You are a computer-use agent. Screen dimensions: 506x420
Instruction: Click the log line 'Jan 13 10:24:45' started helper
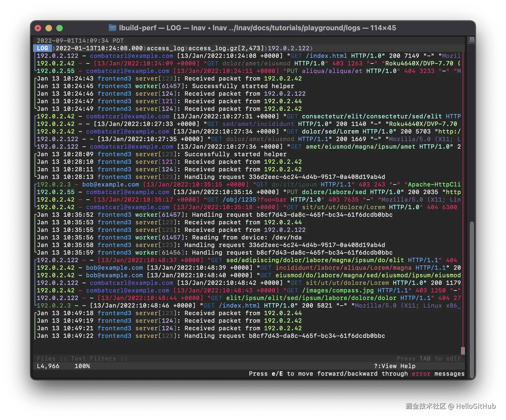(165, 86)
